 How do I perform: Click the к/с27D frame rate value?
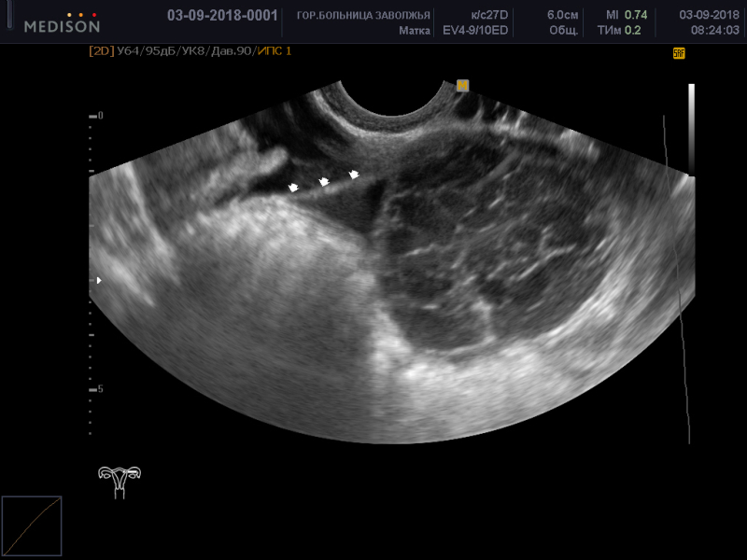pos(489,15)
